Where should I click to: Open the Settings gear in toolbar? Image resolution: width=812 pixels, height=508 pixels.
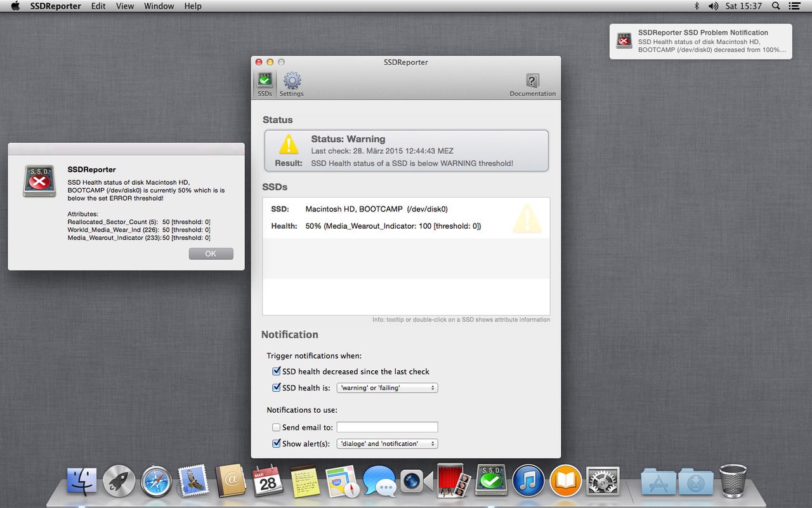click(292, 84)
